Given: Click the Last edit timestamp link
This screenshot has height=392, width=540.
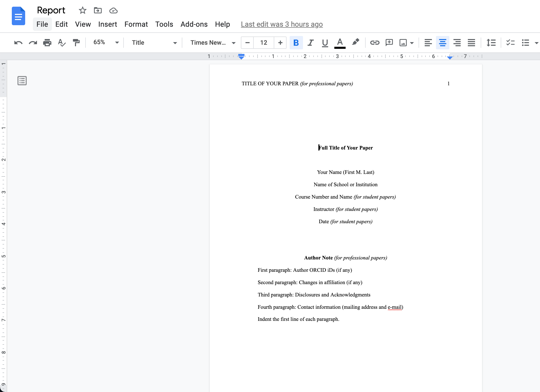Looking at the screenshot, I should pos(282,24).
